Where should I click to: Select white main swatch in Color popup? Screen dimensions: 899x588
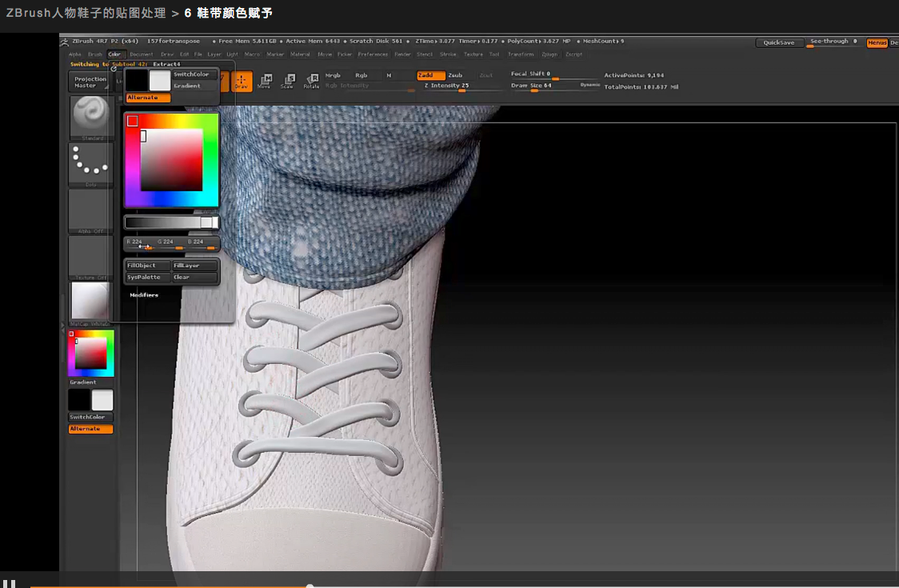point(160,81)
